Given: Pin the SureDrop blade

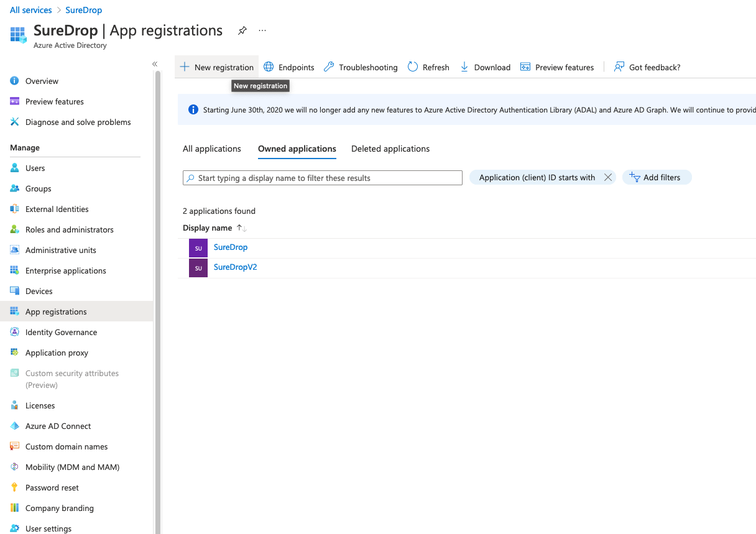Looking at the screenshot, I should pyautogui.click(x=242, y=30).
